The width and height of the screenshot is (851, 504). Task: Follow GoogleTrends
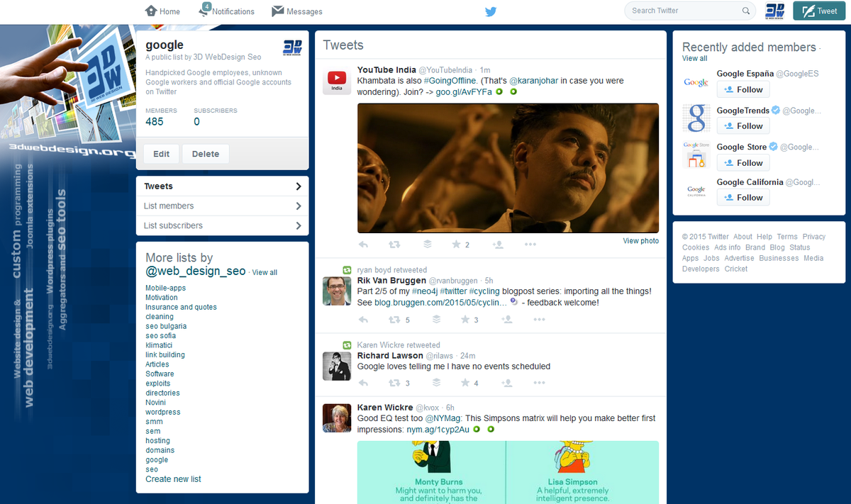[743, 126]
